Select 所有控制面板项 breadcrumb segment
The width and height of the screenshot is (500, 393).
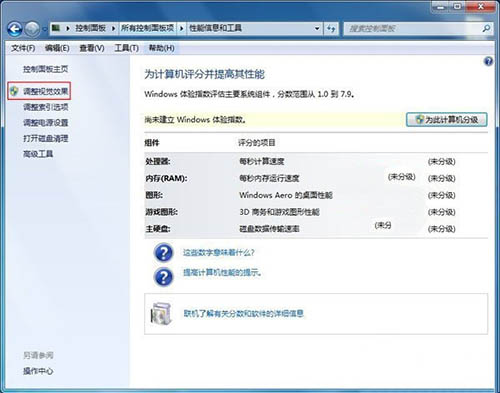(147, 28)
